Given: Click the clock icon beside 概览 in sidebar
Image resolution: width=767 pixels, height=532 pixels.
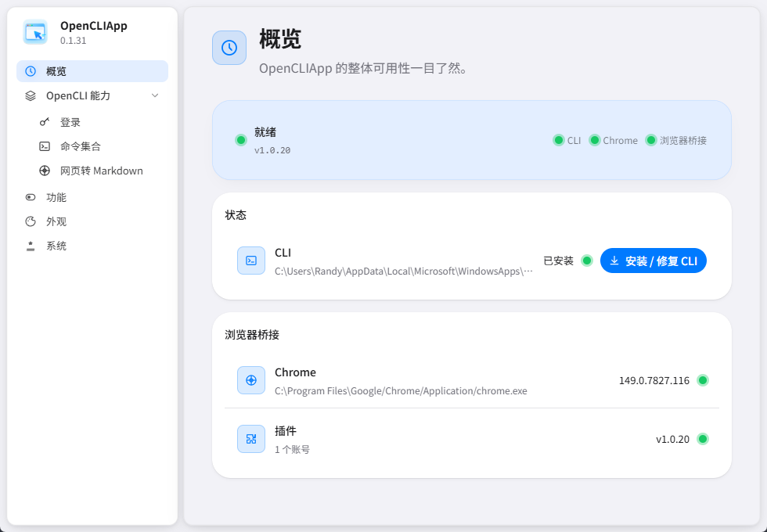Looking at the screenshot, I should [x=31, y=71].
